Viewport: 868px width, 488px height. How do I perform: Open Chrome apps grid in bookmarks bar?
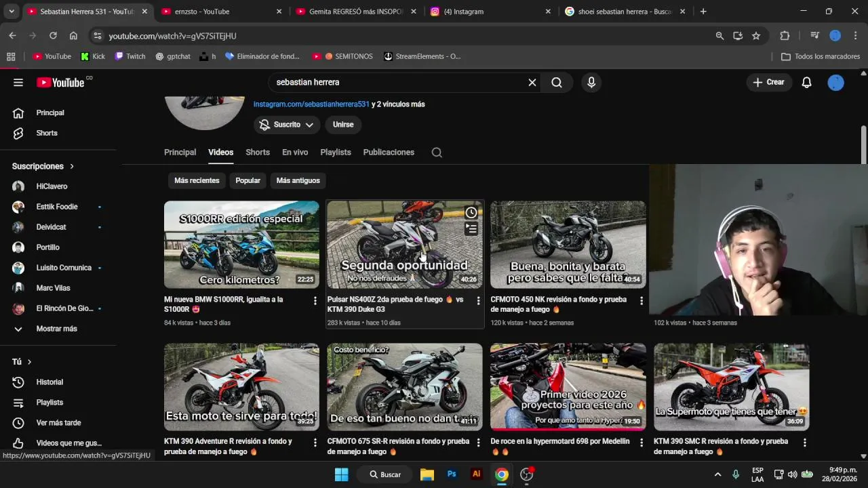pyautogui.click(x=11, y=56)
